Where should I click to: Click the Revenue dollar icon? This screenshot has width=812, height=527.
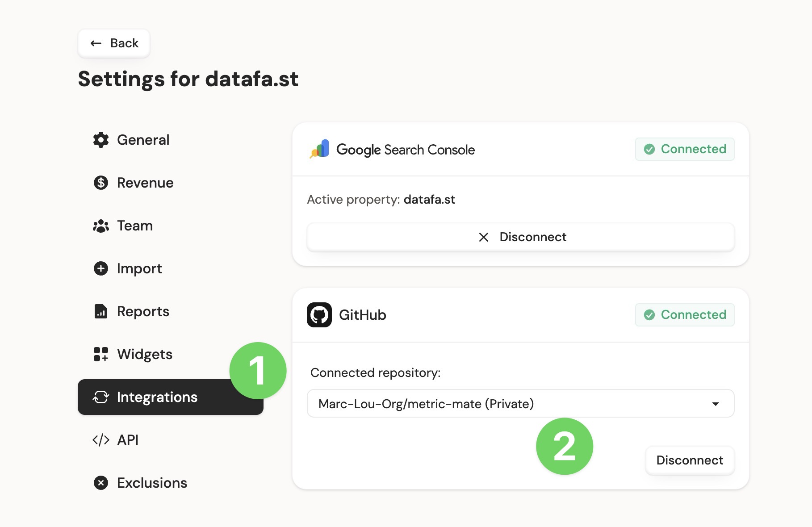click(x=101, y=183)
